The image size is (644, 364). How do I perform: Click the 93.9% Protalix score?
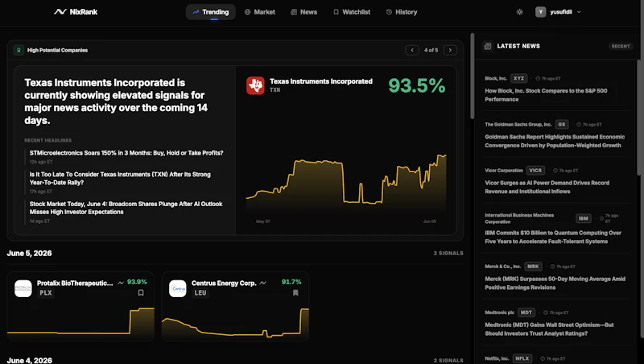tap(137, 282)
